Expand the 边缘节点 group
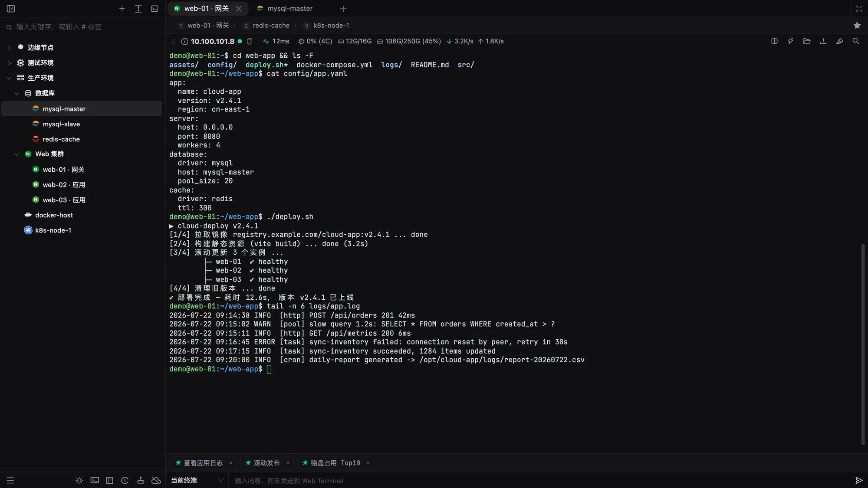Image resolution: width=868 pixels, height=488 pixels. 9,48
